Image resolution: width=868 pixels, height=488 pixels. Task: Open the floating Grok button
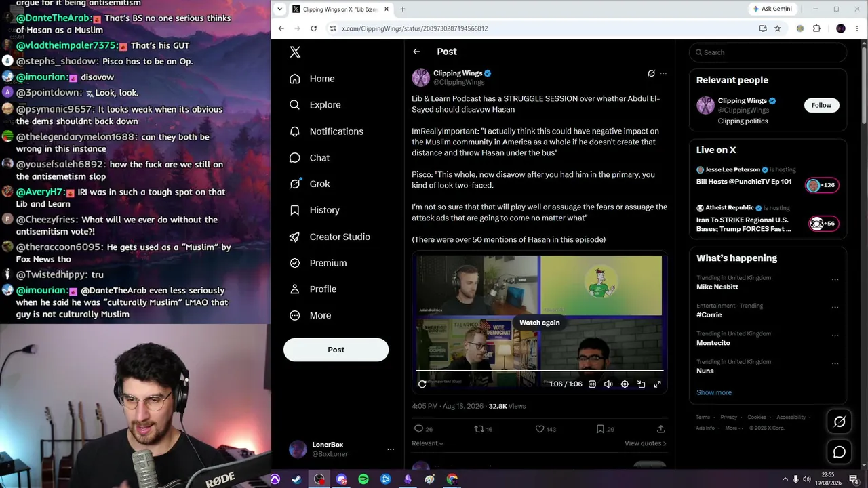[839, 422]
